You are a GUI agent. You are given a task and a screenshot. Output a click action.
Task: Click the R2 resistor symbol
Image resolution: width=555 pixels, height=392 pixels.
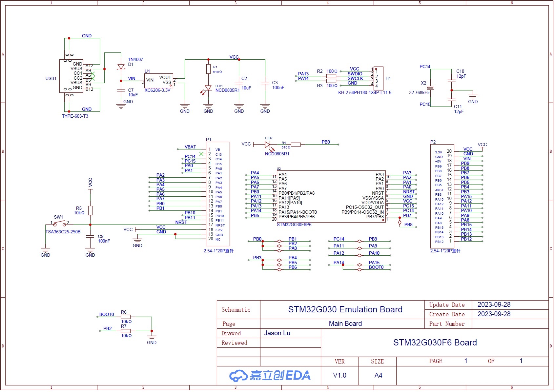pos(331,76)
